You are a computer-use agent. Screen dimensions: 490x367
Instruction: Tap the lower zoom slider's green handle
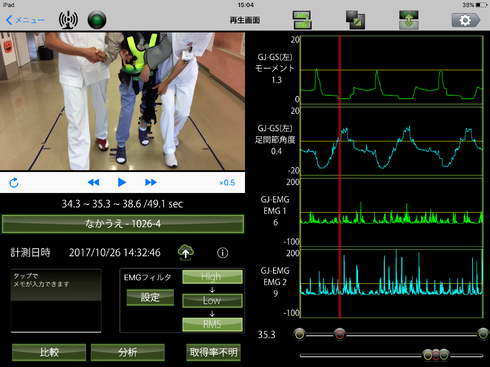(x=444, y=355)
